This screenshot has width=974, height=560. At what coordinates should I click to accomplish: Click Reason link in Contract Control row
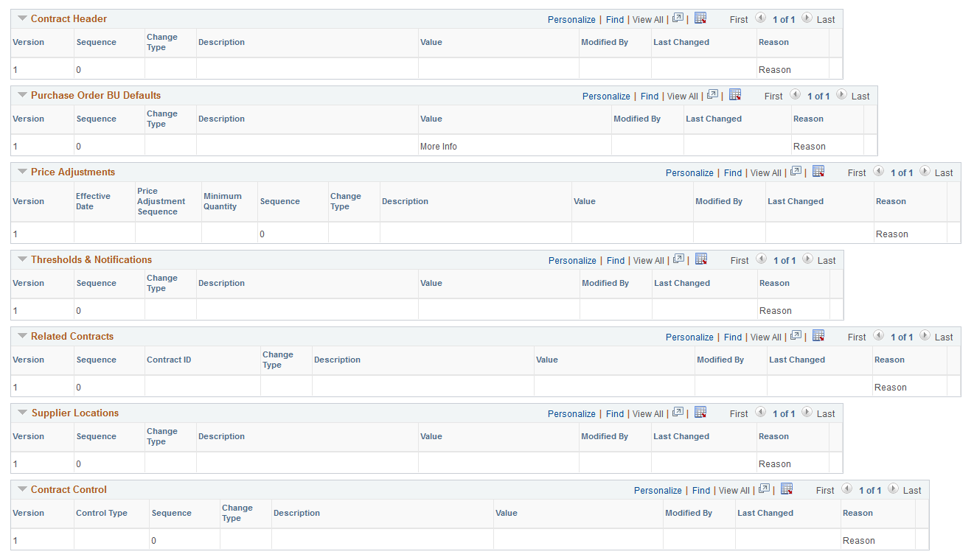click(859, 540)
